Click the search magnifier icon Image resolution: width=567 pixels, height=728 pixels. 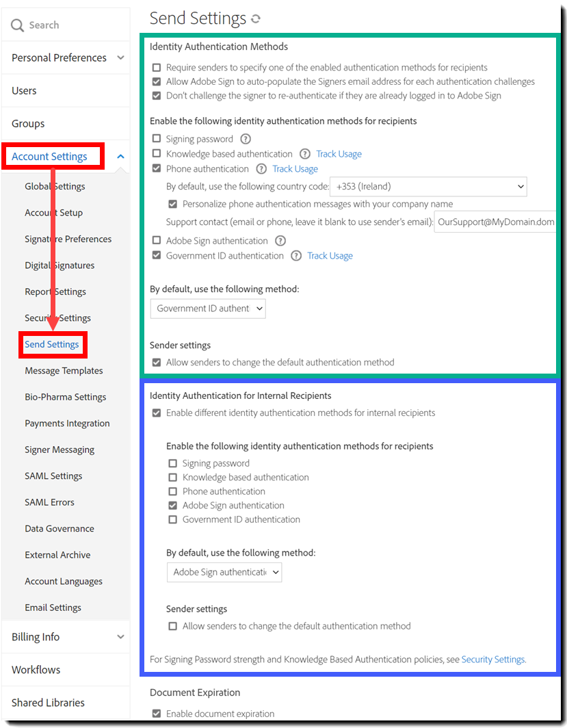coord(18,25)
